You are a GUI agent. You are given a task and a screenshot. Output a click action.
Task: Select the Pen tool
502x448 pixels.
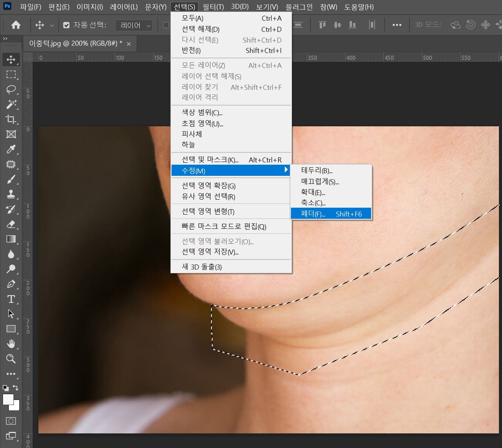pyautogui.click(x=11, y=284)
